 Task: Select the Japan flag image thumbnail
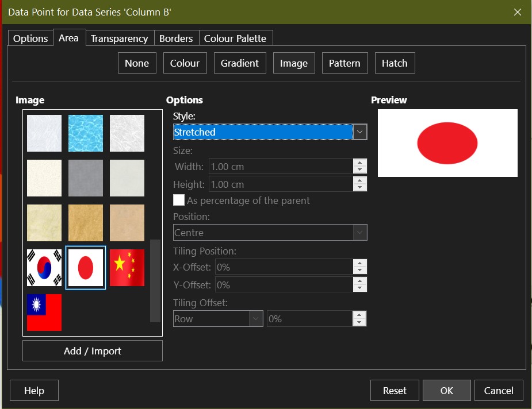86,268
